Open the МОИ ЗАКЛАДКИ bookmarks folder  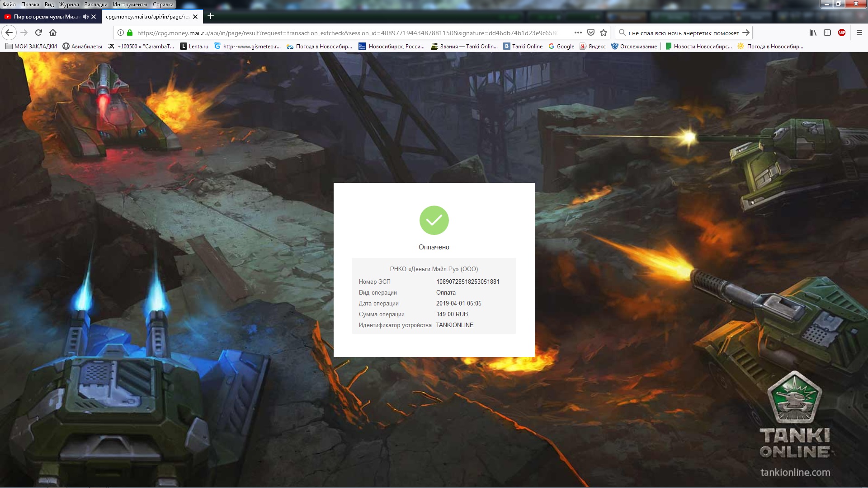point(31,47)
